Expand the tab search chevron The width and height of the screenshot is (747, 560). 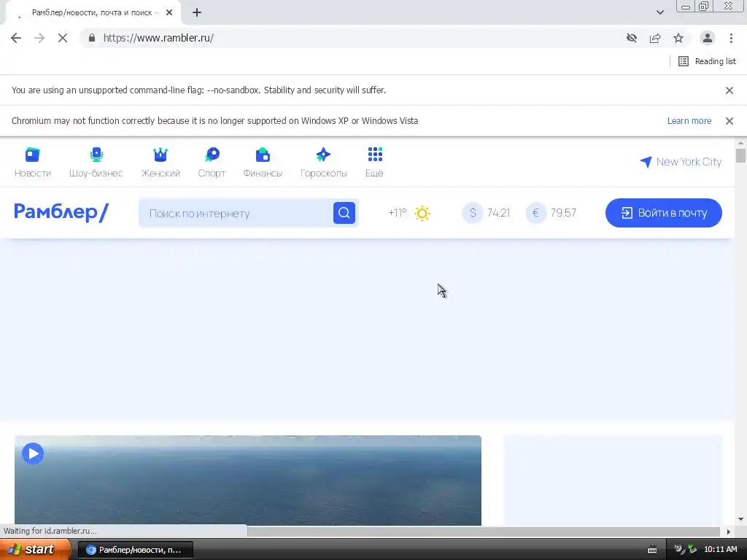(659, 12)
